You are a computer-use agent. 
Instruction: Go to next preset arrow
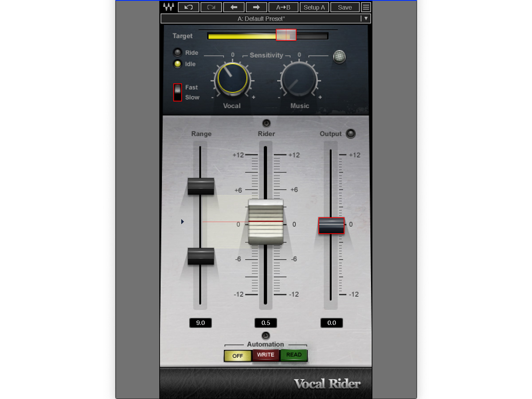[256, 7]
